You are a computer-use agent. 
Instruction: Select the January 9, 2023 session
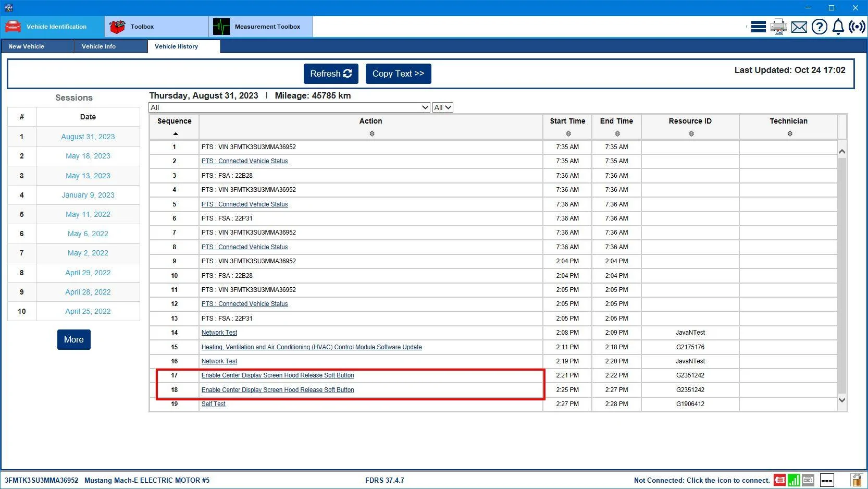pyautogui.click(x=88, y=195)
